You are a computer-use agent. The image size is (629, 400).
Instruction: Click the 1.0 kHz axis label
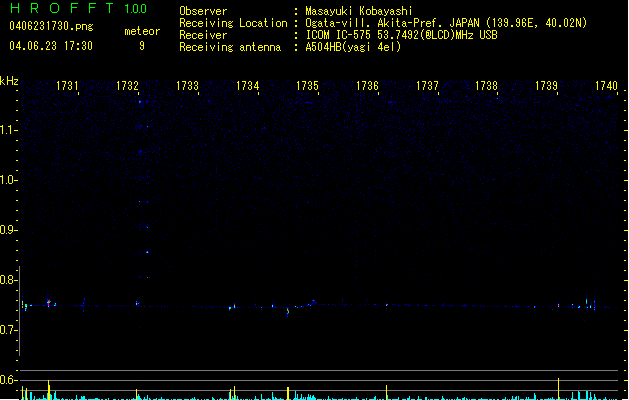pos(8,180)
